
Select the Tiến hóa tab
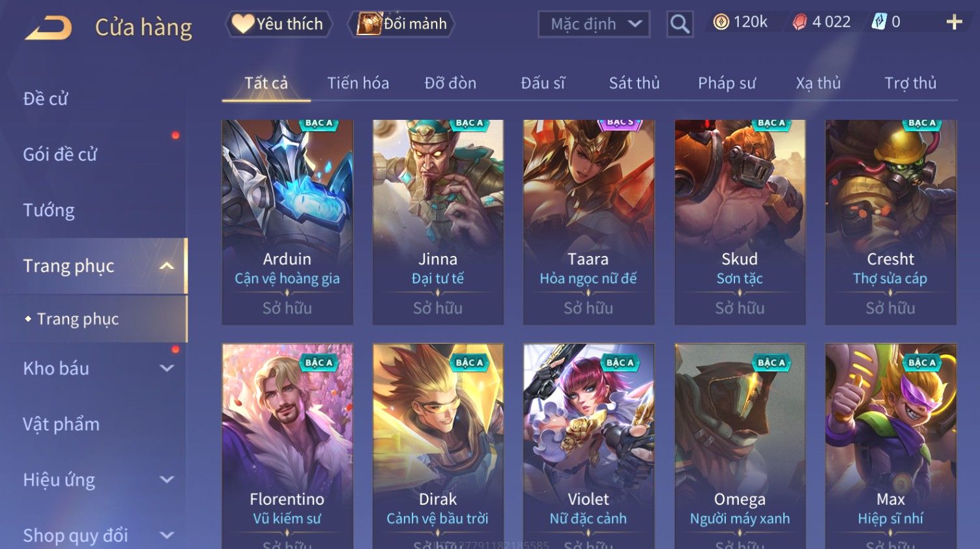click(x=358, y=83)
